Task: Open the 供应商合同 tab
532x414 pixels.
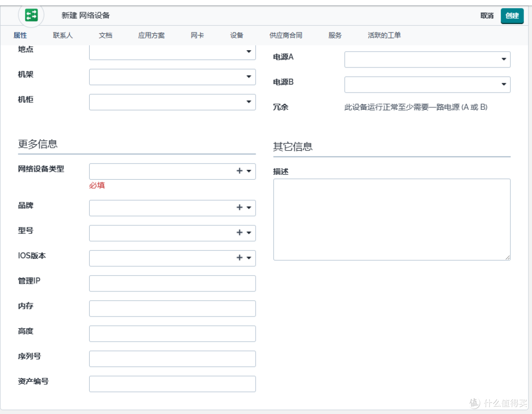Action: coord(286,35)
